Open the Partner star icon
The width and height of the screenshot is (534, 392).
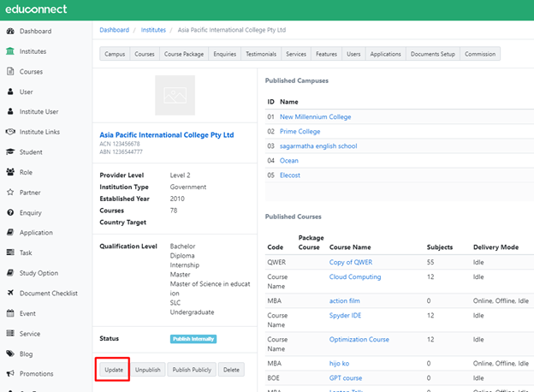9,193
